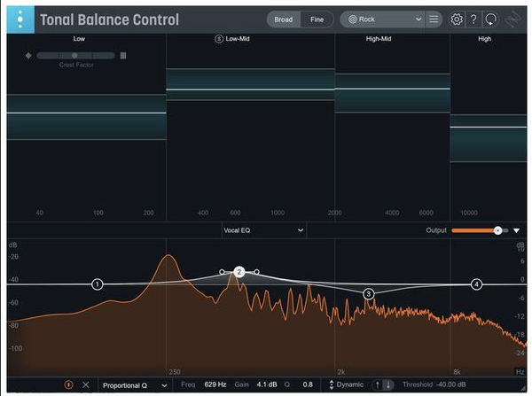Toggle the EQ band power button
This screenshot has height=396, width=532.
pos(68,384)
